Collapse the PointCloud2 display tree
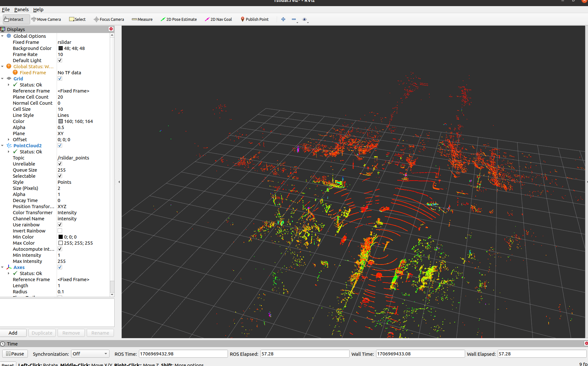 tap(3, 146)
